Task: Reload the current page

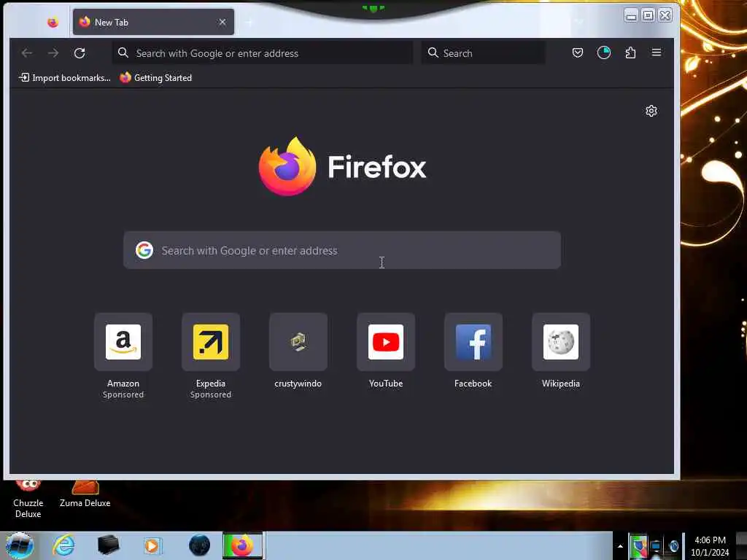Action: [x=80, y=52]
